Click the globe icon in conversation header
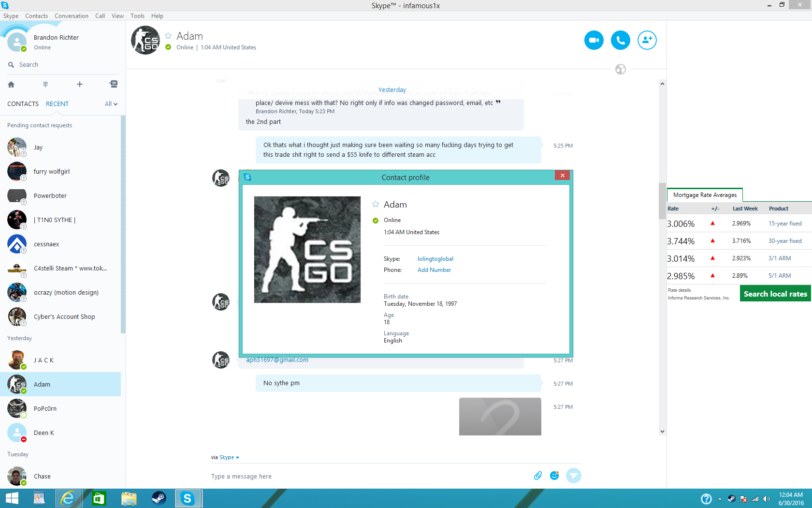This screenshot has width=812, height=508. [621, 69]
